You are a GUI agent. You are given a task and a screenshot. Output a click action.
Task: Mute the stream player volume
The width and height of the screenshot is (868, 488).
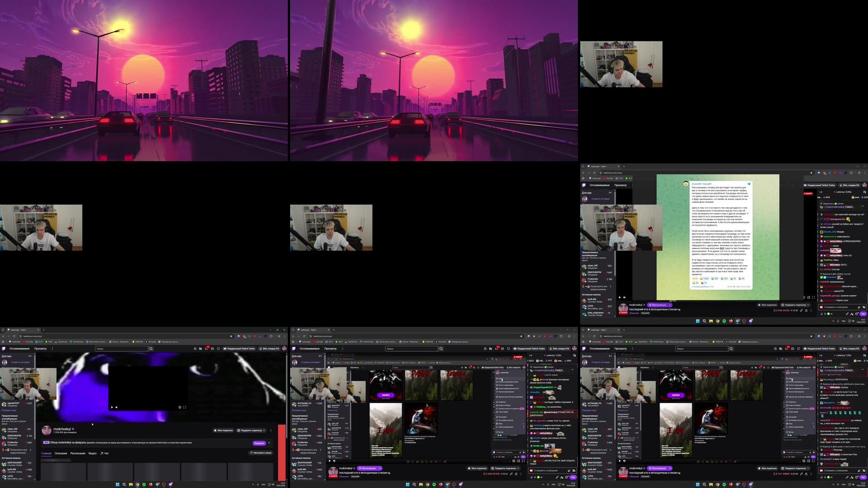(x=117, y=407)
